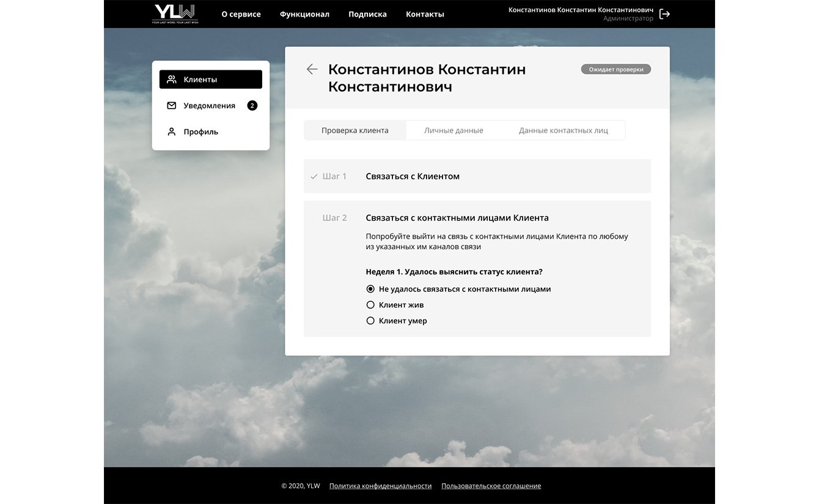Open the 'Данные контактных лиц' tab

pyautogui.click(x=564, y=130)
